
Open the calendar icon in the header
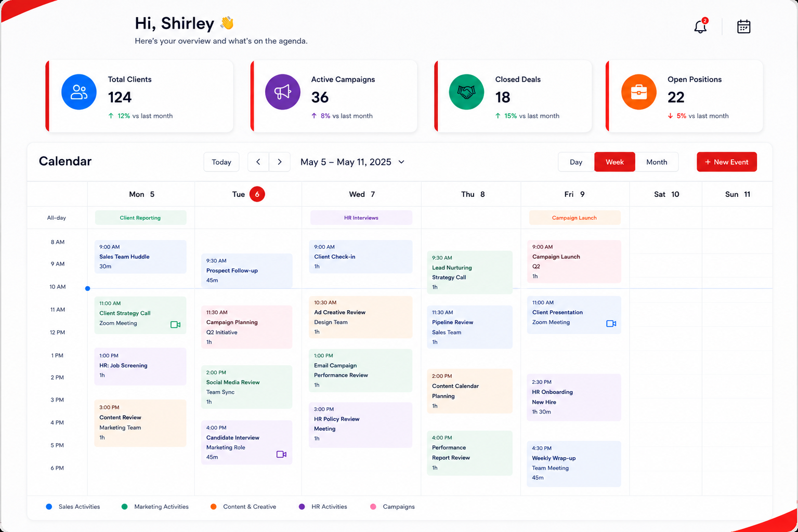[744, 26]
